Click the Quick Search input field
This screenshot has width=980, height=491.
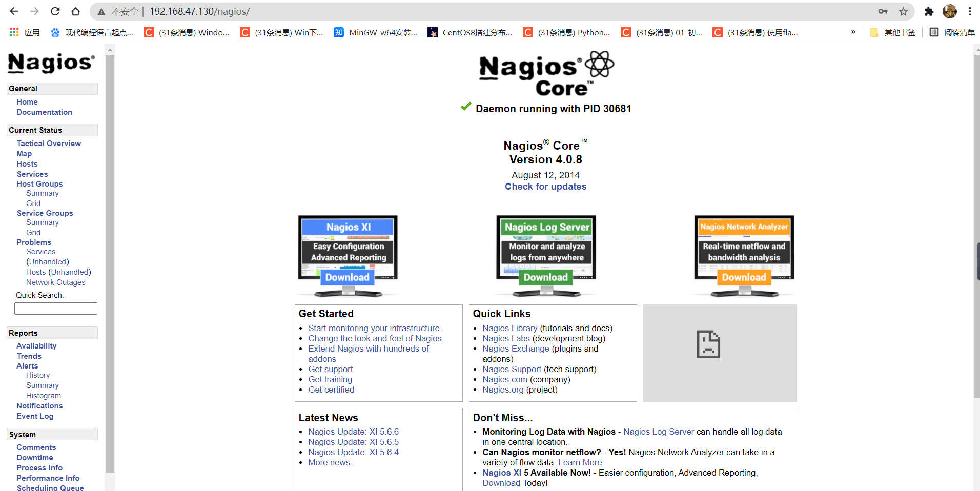(56, 309)
